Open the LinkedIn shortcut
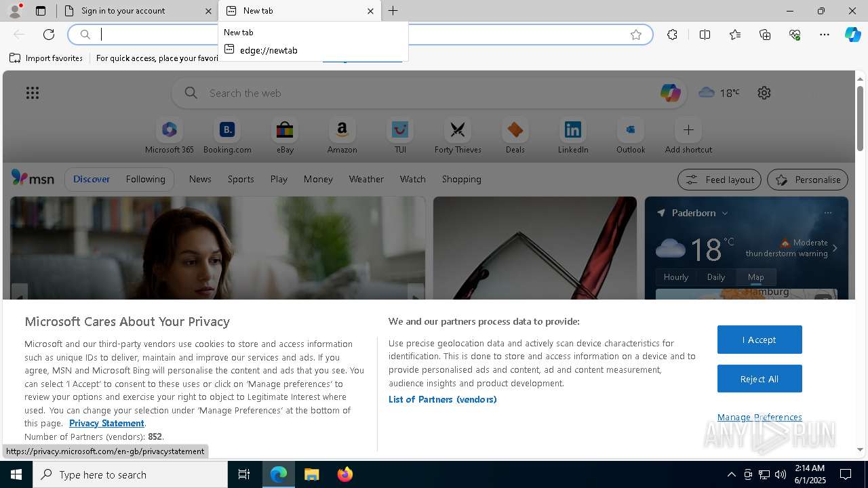The image size is (868, 488). [573, 136]
